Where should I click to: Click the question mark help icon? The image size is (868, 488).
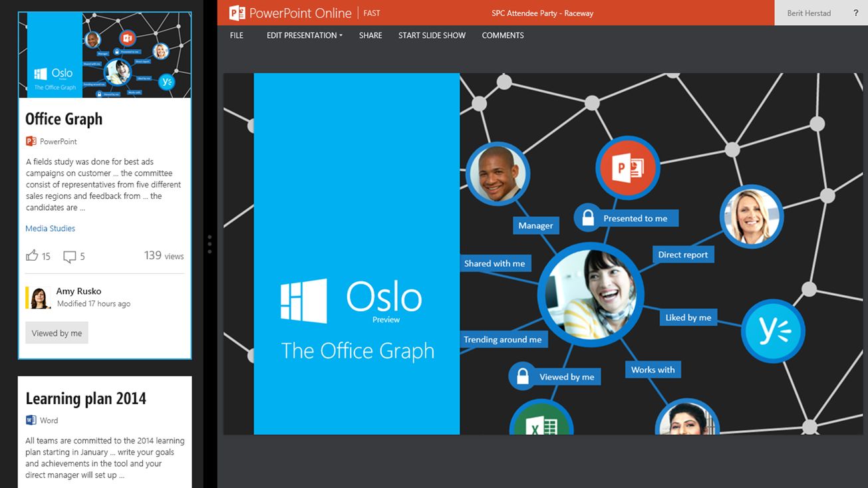click(x=855, y=13)
